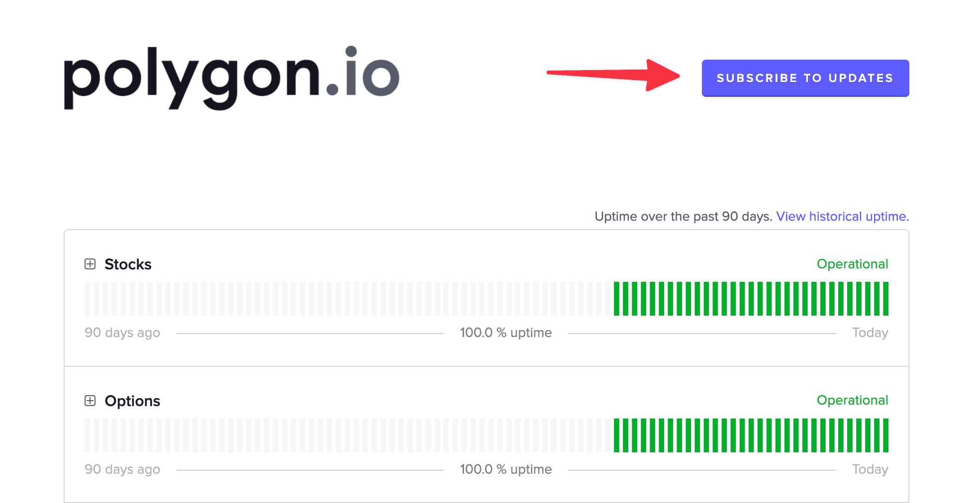The image size is (980, 503).
Task: Select the leftmost green bar in Options uptime
Action: 617,435
